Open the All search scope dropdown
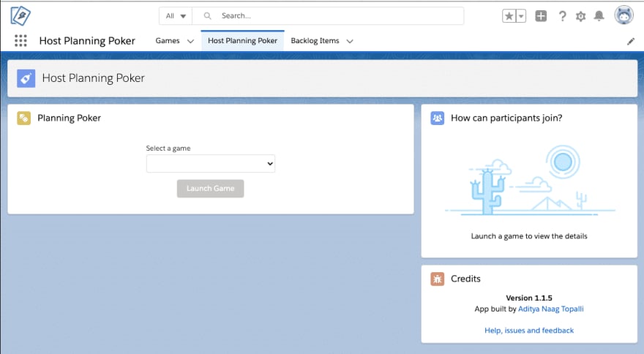 tap(176, 16)
